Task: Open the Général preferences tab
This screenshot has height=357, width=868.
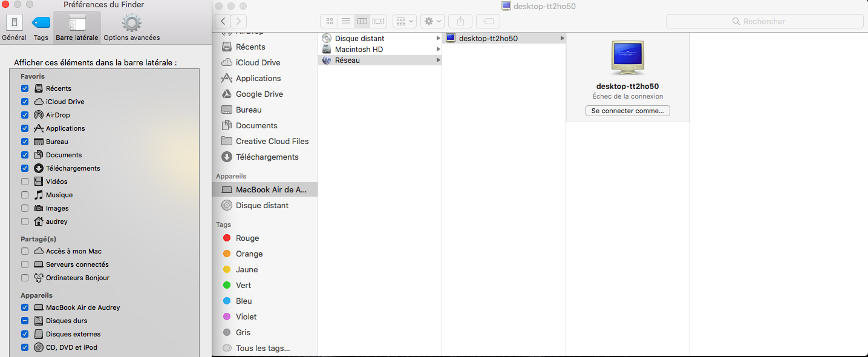Action: (x=15, y=27)
